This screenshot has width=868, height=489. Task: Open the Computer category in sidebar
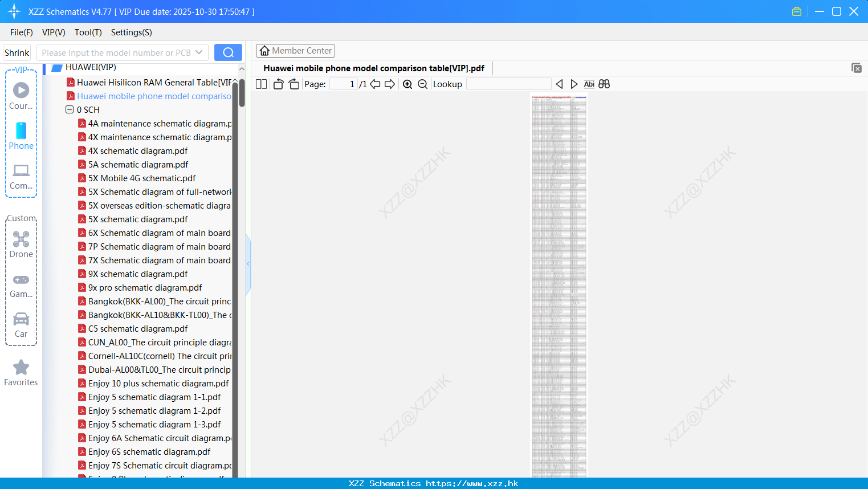(x=21, y=176)
